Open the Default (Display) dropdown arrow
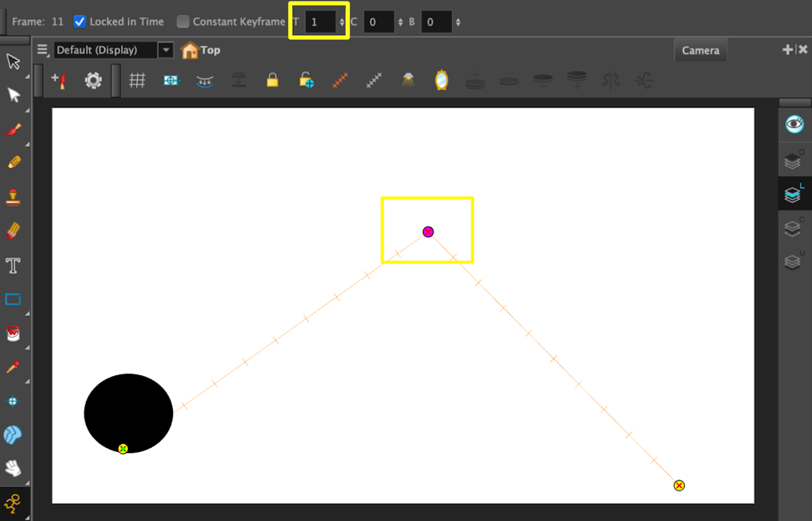The image size is (812, 521). (165, 50)
